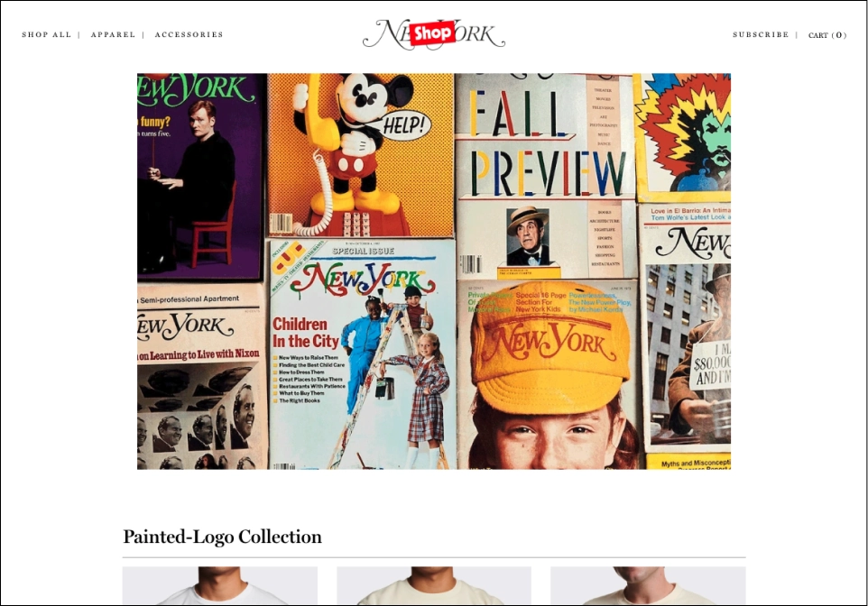Click the purple Conan cover with red chair
The width and height of the screenshot is (868, 606).
click(199, 177)
